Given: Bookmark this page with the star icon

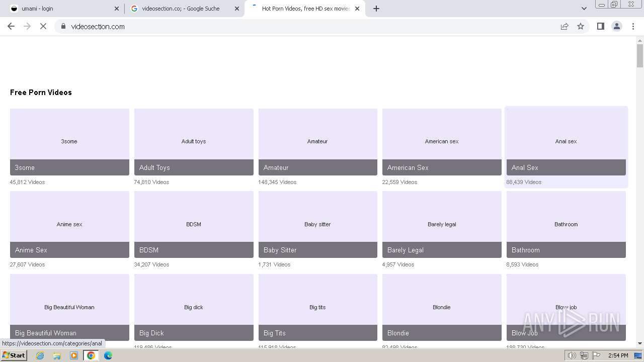Looking at the screenshot, I should tap(581, 26).
